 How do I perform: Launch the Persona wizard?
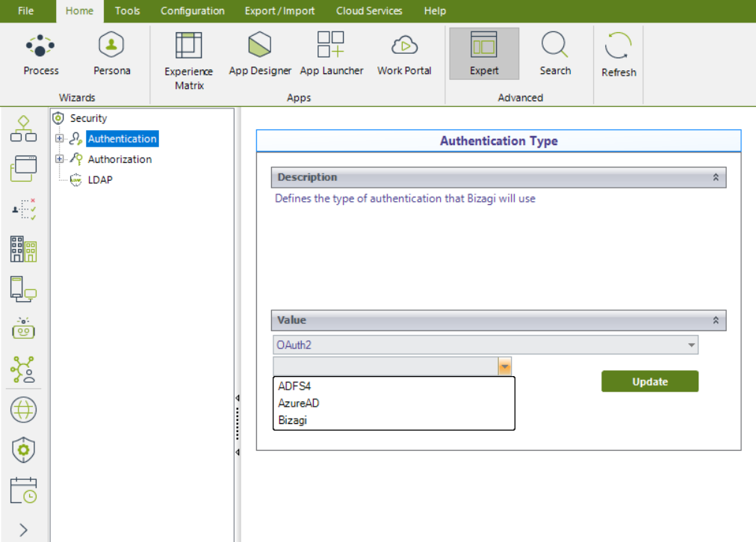111,54
